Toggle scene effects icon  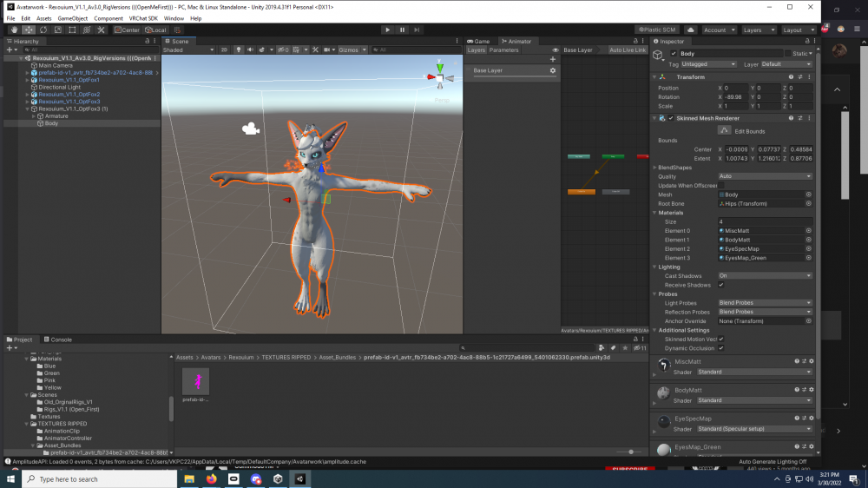tap(262, 49)
